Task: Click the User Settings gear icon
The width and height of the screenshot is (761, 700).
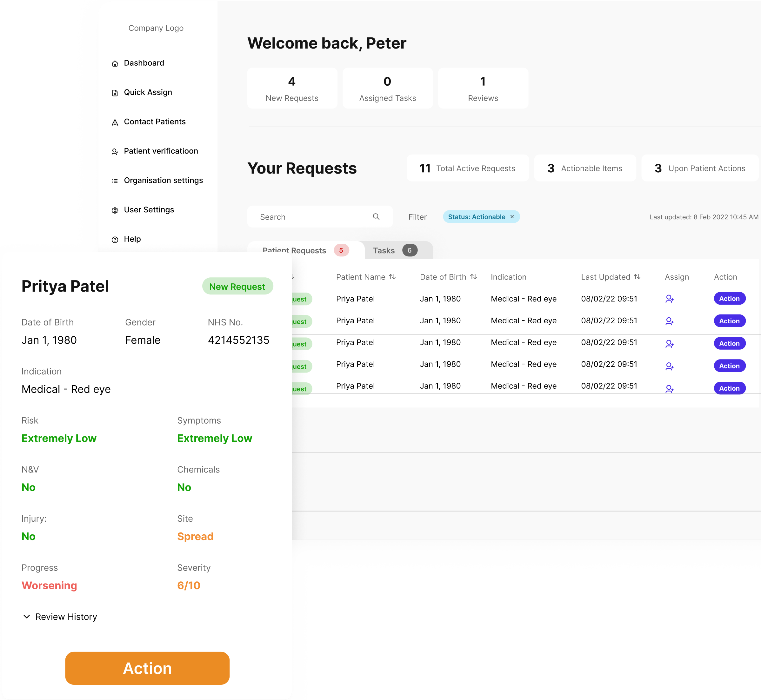Action: (x=115, y=210)
